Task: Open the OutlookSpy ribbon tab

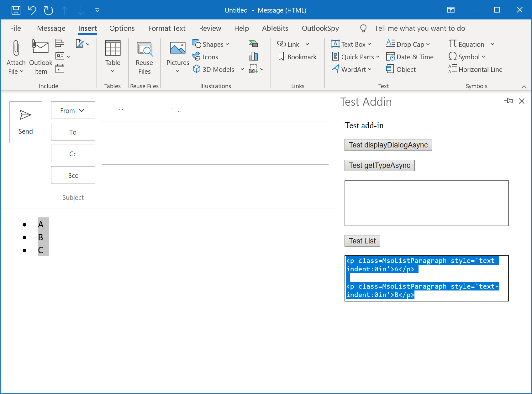Action: [320, 28]
